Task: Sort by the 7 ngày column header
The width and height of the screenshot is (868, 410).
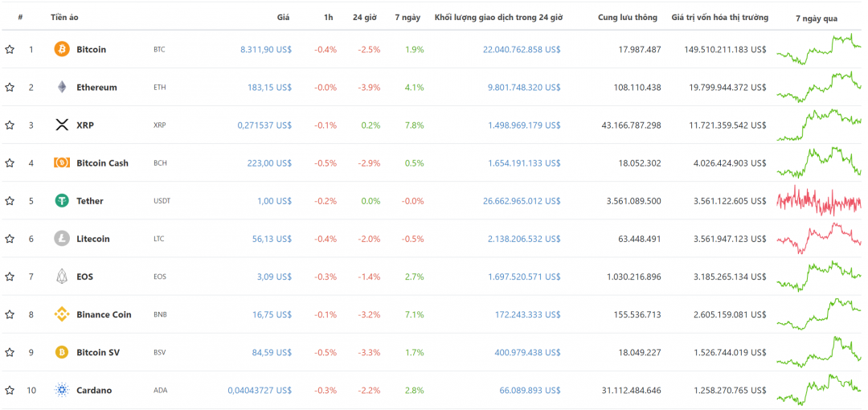Action: pyautogui.click(x=407, y=17)
